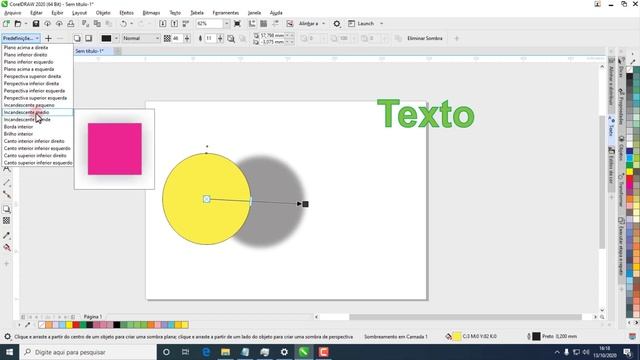Click the full-screen preview icon beside the zoom box
Image resolution: width=640 pixels, height=360 pixels.
[x=237, y=24]
